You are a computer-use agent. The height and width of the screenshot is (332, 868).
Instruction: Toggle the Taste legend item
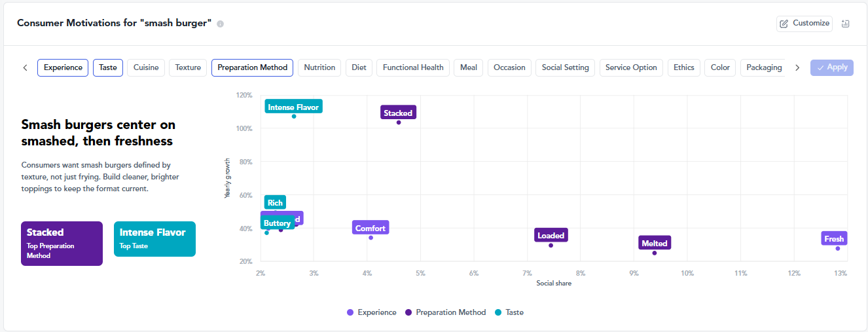pyautogui.click(x=509, y=312)
